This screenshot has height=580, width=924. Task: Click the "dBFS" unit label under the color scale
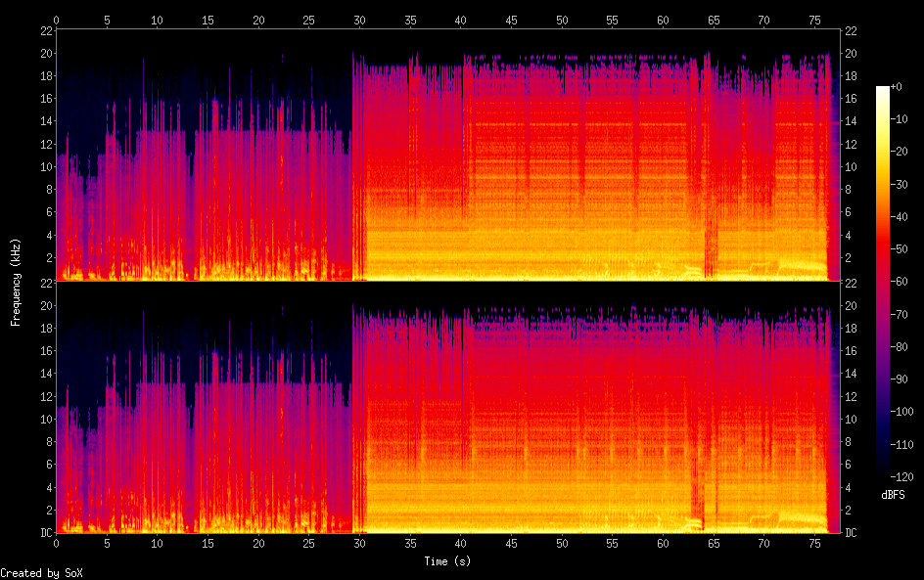[893, 495]
